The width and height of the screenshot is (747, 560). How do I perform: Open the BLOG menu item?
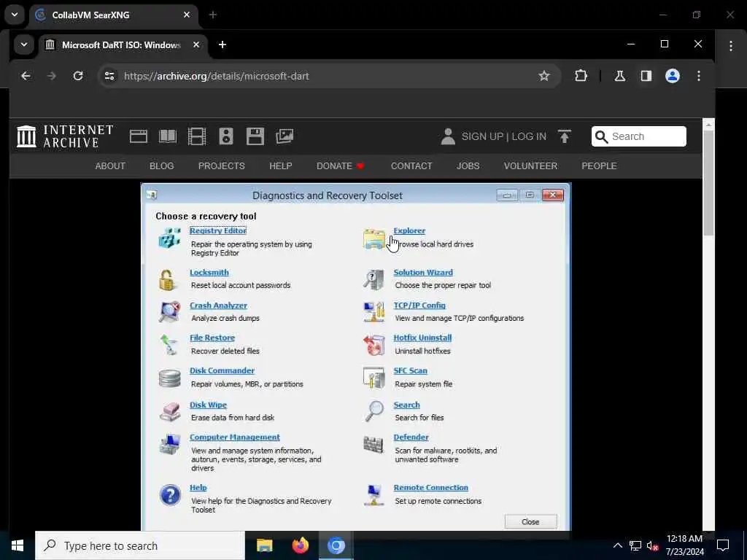pyautogui.click(x=161, y=166)
